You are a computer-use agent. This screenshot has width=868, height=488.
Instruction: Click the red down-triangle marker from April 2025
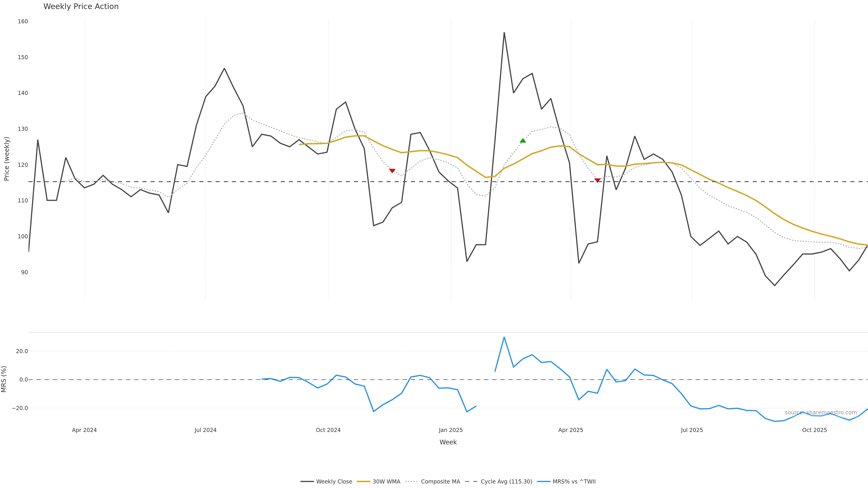(x=597, y=181)
